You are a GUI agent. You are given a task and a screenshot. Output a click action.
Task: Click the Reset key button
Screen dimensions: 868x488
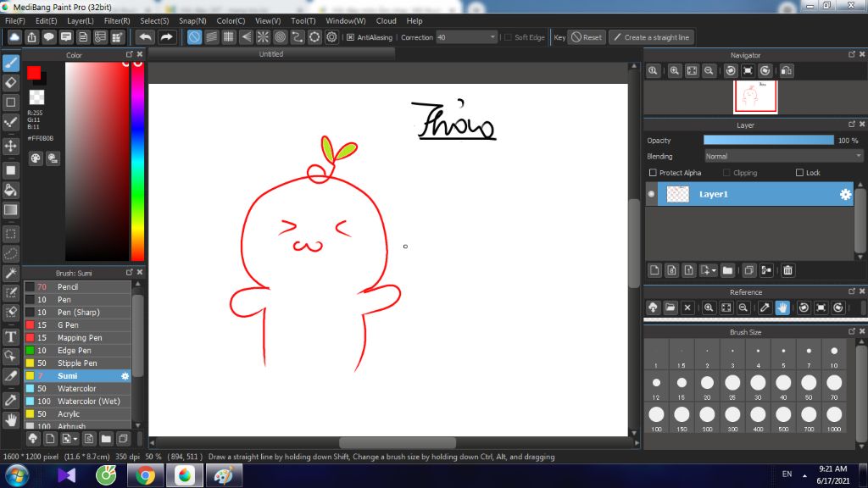587,37
